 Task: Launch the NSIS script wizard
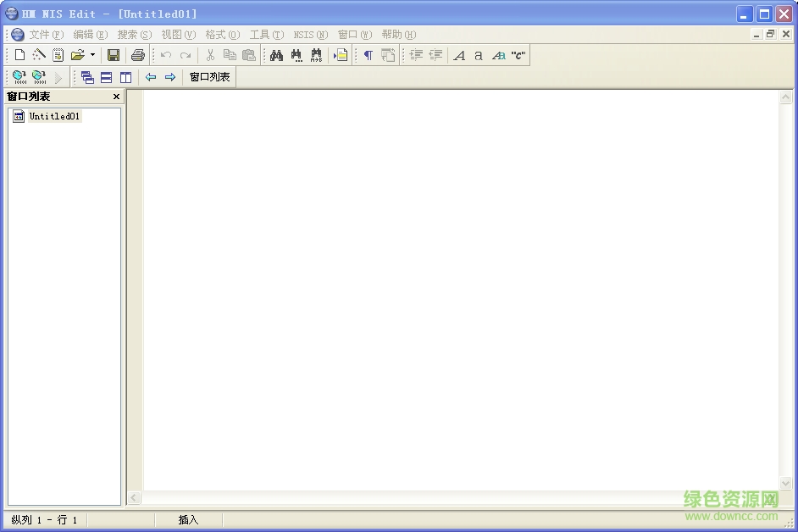pos(39,55)
